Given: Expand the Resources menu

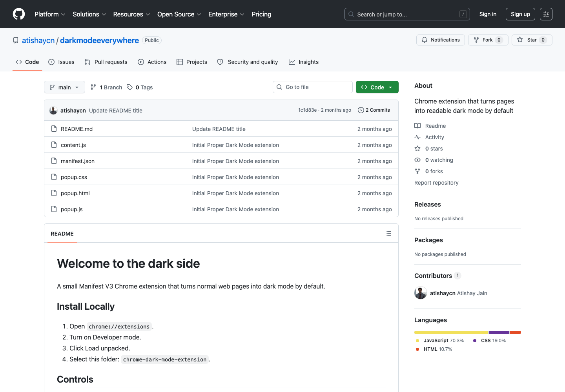Looking at the screenshot, I should coord(131,14).
